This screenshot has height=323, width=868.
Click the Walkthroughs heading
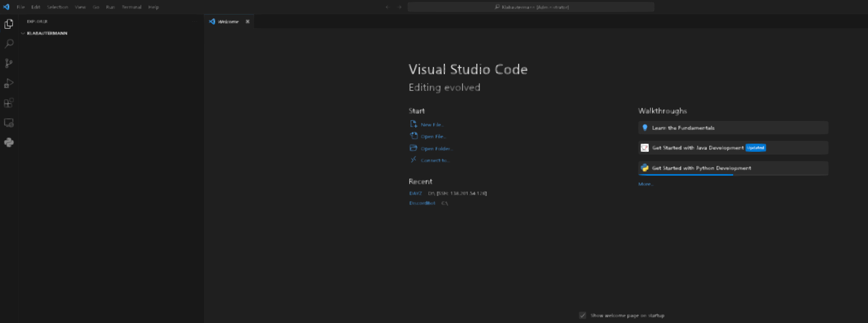pyautogui.click(x=663, y=111)
